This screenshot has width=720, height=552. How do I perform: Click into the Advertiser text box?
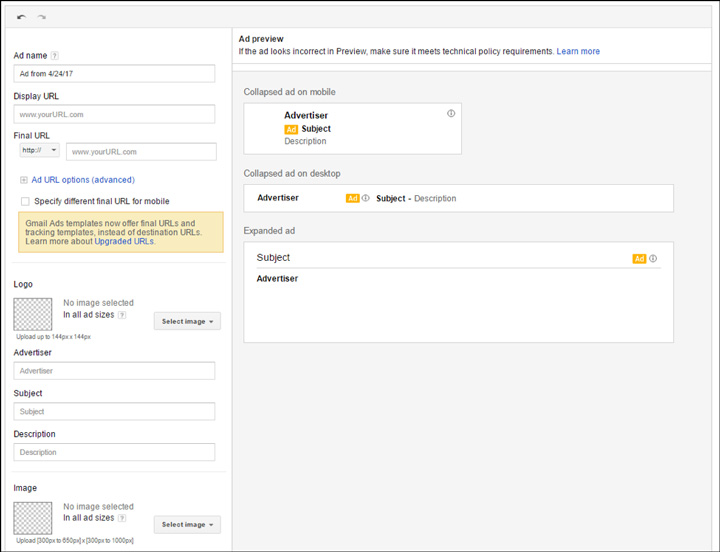pyautogui.click(x=115, y=371)
